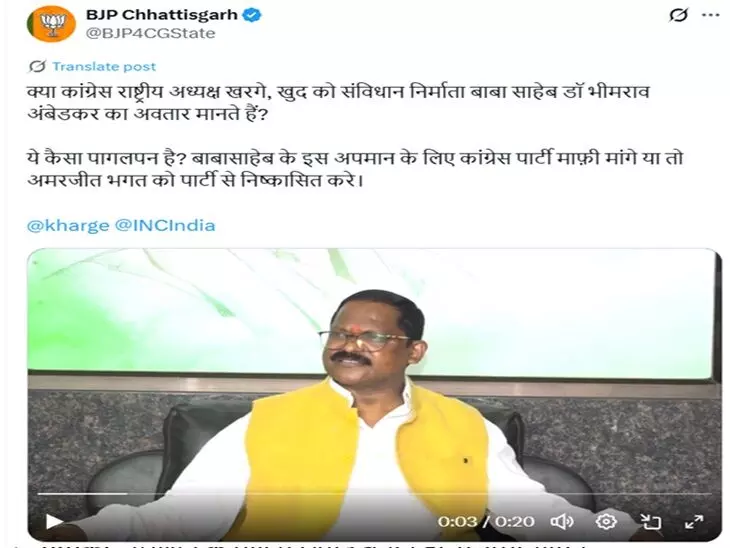Viewport: 730px width, 548px height.
Task: Click the 0:03 / 0:20 time display
Action: pyautogui.click(x=486, y=521)
